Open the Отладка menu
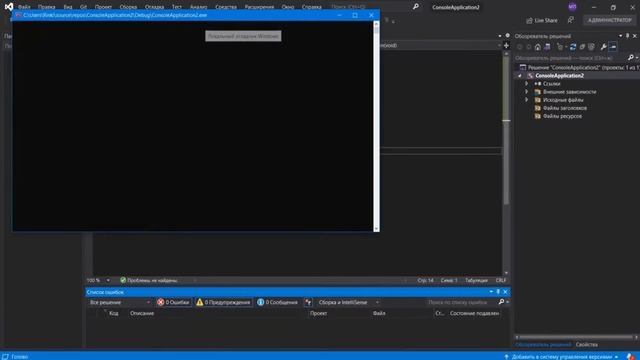The height and width of the screenshot is (360, 640). point(154,7)
